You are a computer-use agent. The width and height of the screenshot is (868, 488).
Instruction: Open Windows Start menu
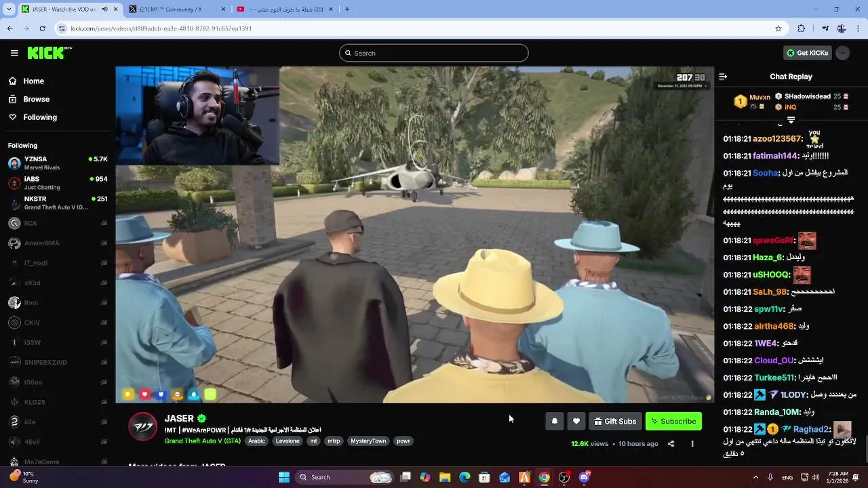coord(284,477)
